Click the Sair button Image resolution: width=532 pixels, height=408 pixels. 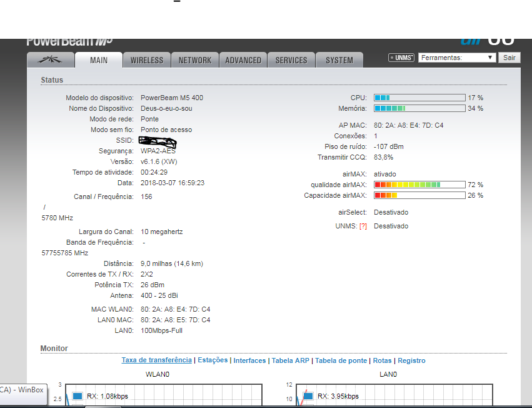509,58
